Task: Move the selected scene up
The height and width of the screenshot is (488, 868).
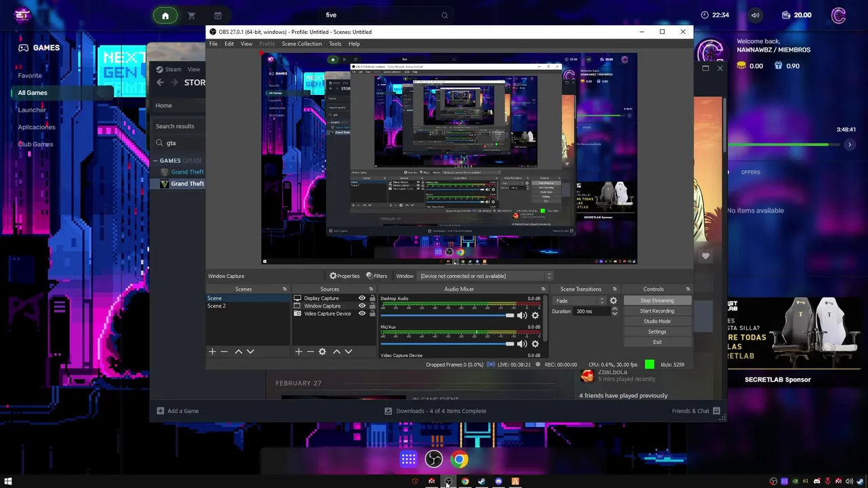Action: [x=238, y=351]
